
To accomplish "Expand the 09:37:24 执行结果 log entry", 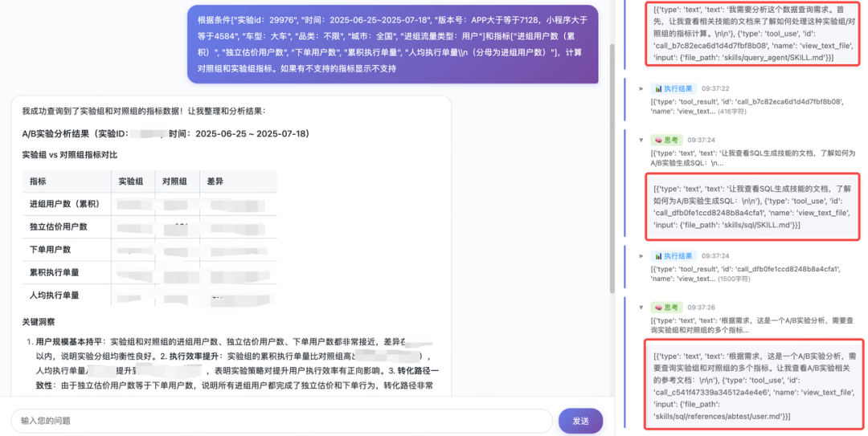I will click(x=641, y=256).
